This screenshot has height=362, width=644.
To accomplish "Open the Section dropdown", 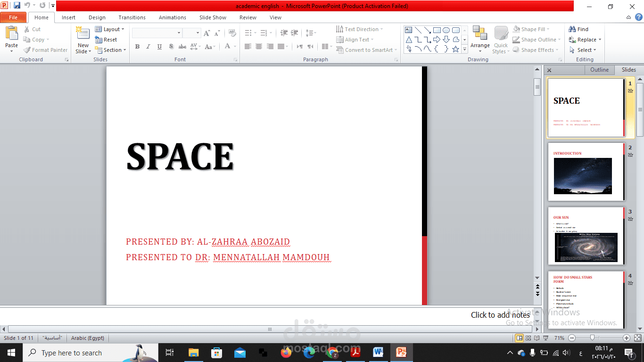I will coord(111,50).
